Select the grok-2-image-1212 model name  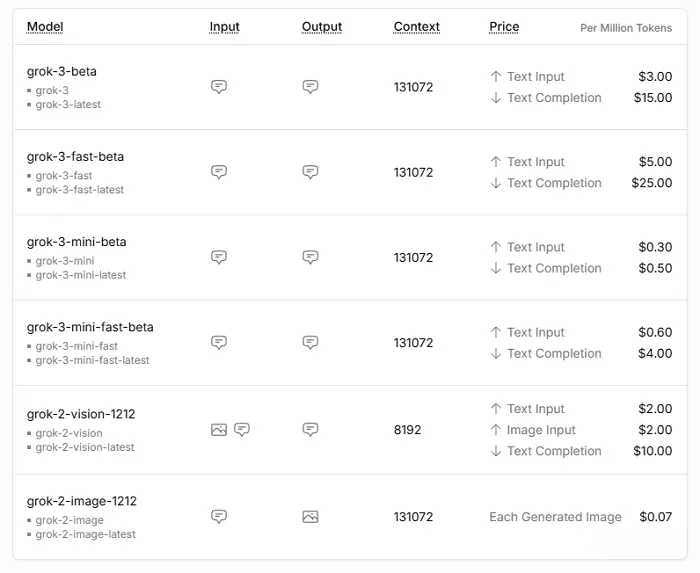(82, 501)
